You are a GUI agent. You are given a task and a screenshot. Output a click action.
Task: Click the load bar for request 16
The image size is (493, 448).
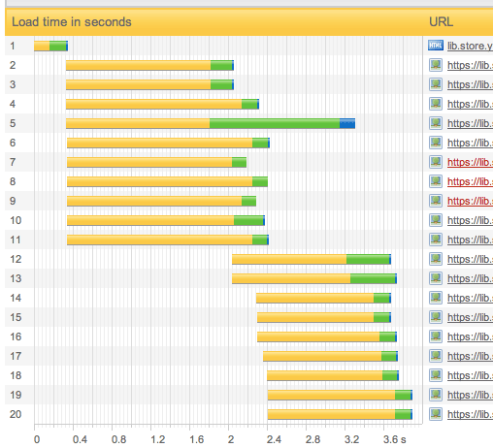[x=327, y=336]
